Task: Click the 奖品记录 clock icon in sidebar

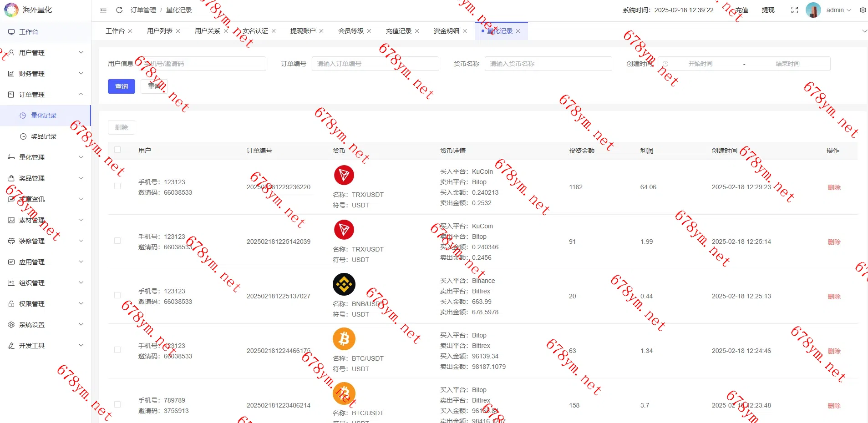Action: (23, 136)
